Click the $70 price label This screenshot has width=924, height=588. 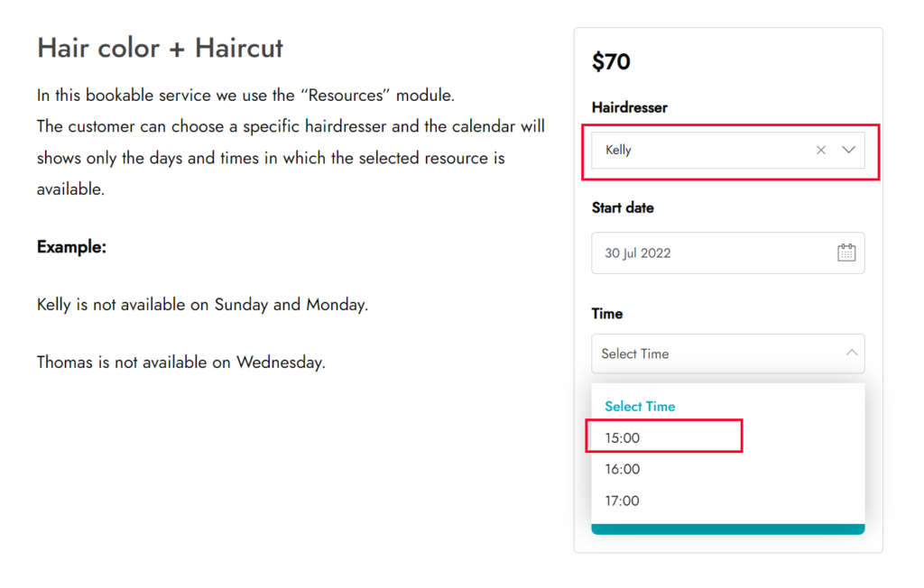(x=611, y=62)
